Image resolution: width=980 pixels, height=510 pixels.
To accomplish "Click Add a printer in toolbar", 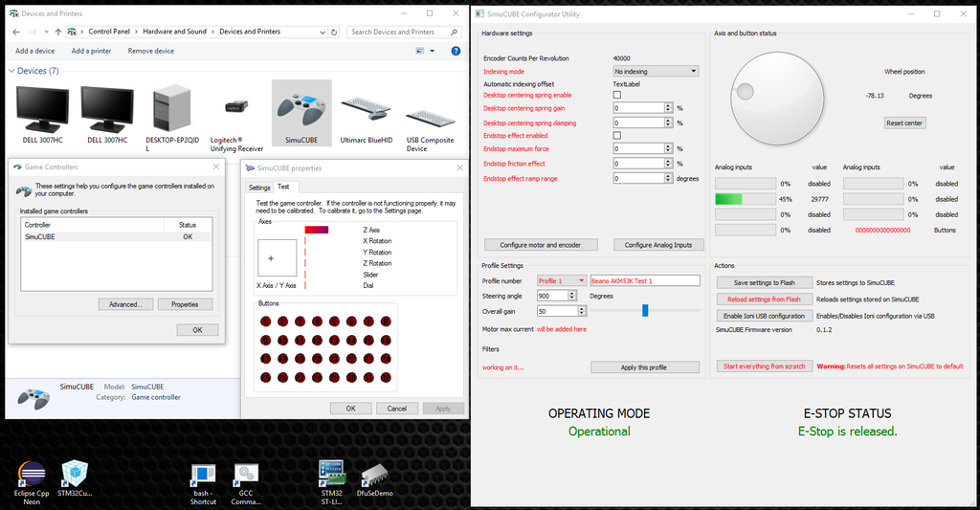I will click(x=91, y=52).
